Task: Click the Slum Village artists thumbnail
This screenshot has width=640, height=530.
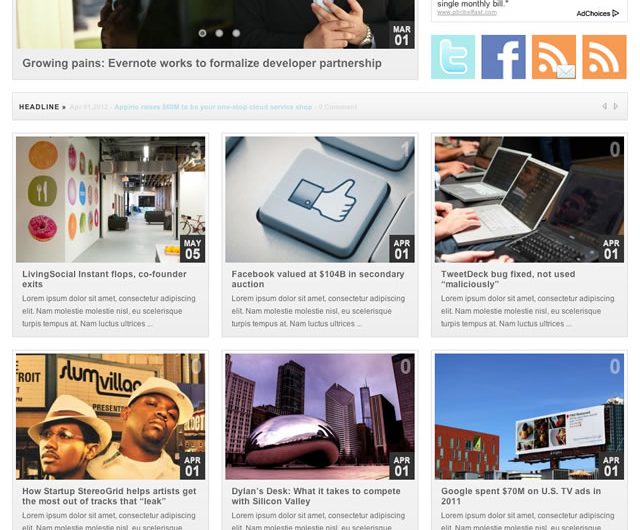Action: (x=111, y=416)
